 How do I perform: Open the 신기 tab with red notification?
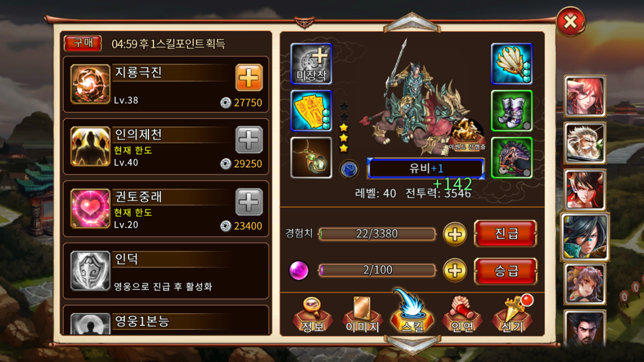click(x=512, y=315)
